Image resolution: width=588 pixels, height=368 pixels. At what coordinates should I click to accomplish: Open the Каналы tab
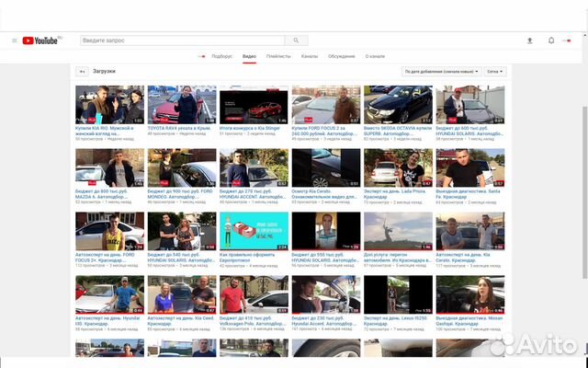click(x=310, y=56)
